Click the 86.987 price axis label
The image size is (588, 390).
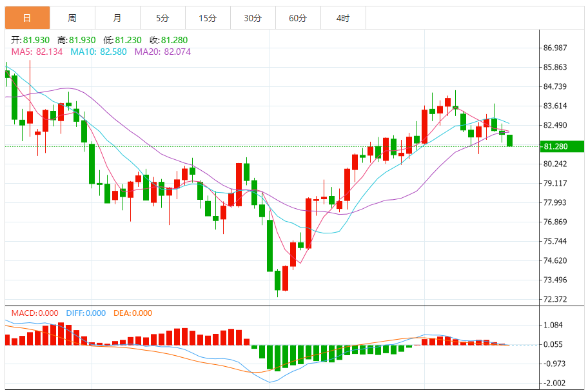point(555,48)
